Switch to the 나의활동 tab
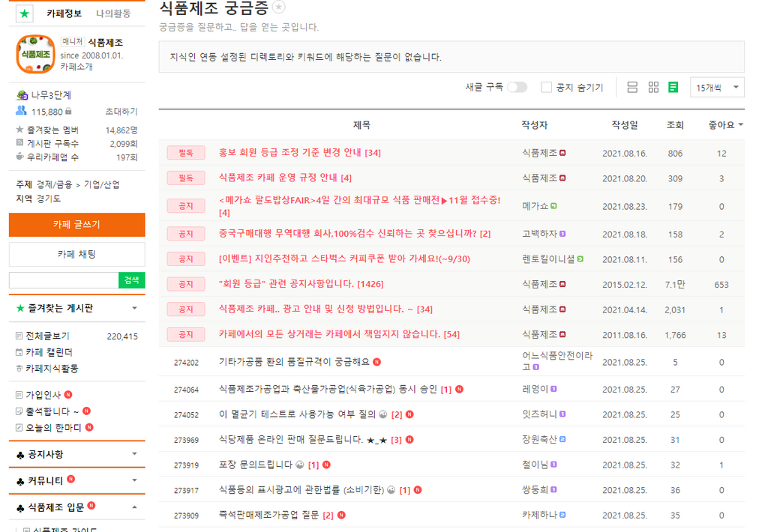The height and width of the screenshot is (532, 768). (x=113, y=13)
